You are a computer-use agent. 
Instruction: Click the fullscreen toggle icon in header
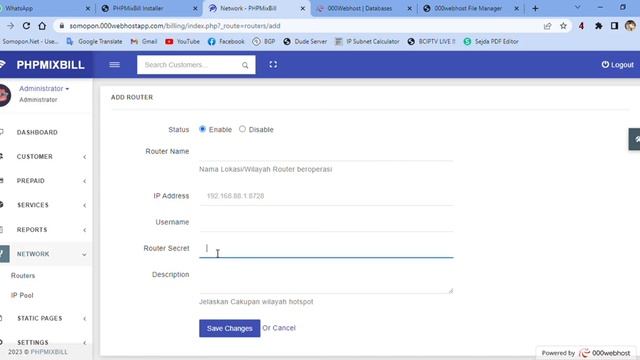click(273, 64)
